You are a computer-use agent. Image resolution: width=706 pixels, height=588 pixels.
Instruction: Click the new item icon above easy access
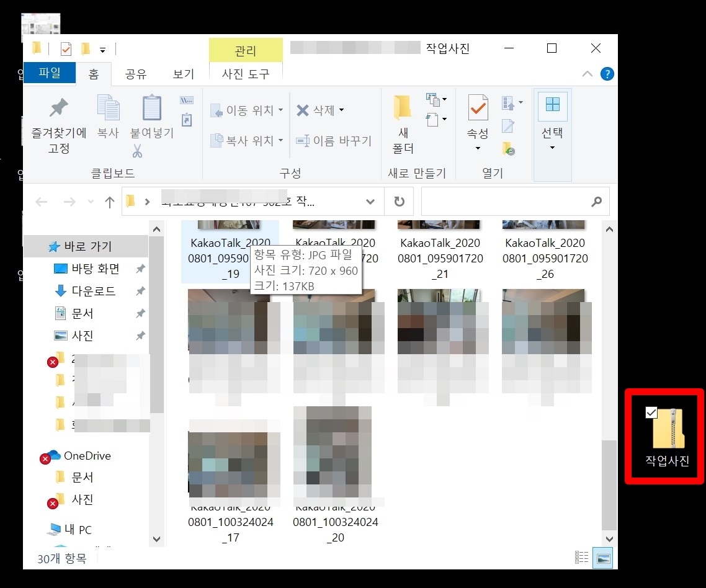436,99
